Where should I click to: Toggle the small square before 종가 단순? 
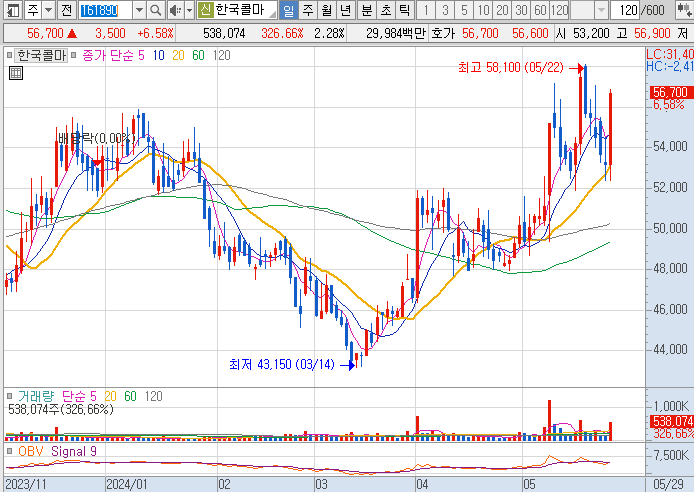coord(73,55)
